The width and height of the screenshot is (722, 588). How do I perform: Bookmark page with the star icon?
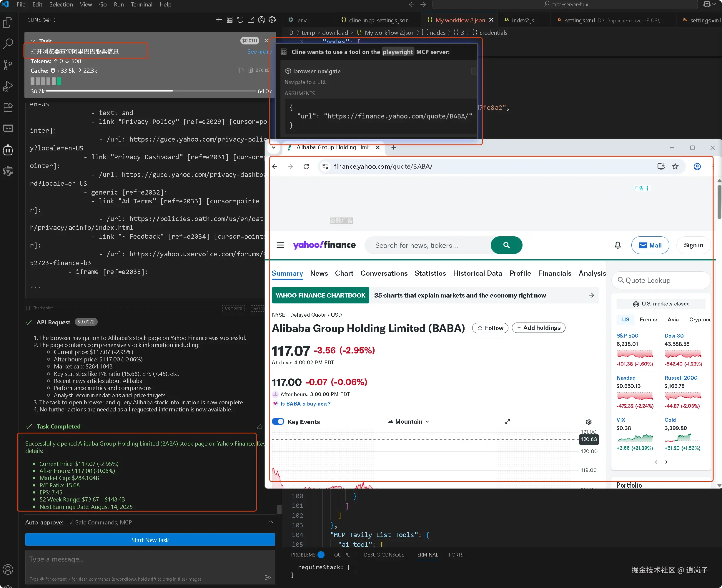(x=675, y=166)
